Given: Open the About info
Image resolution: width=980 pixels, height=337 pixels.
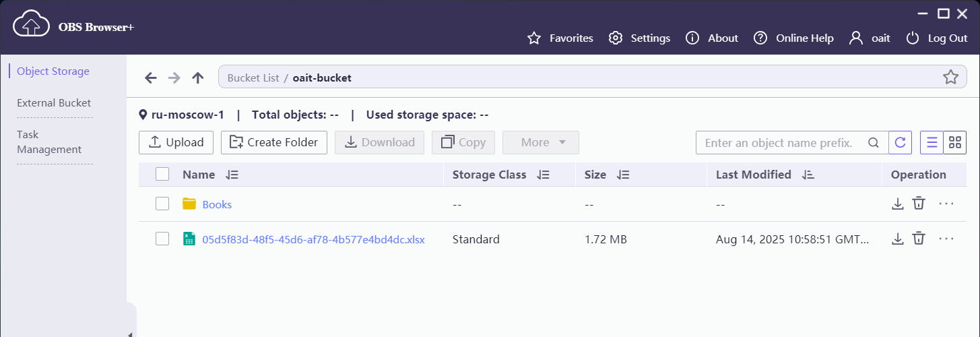Looking at the screenshot, I should pos(711,38).
